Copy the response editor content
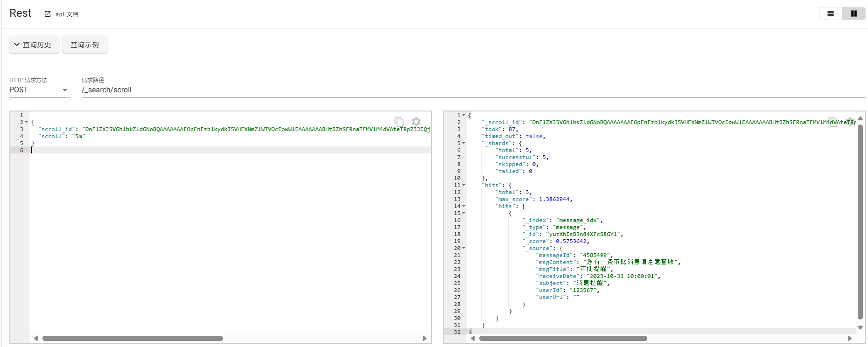Viewport: 868px width, 347px height. tap(833, 122)
